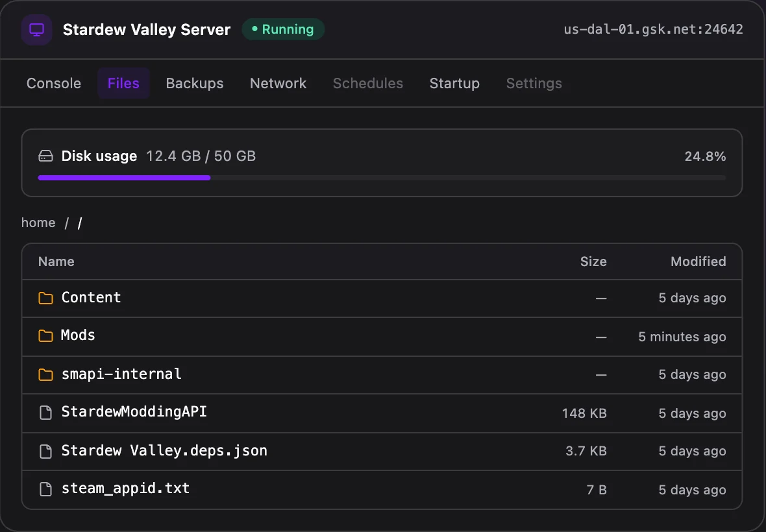Select the Files tab
766x532 pixels.
click(123, 84)
